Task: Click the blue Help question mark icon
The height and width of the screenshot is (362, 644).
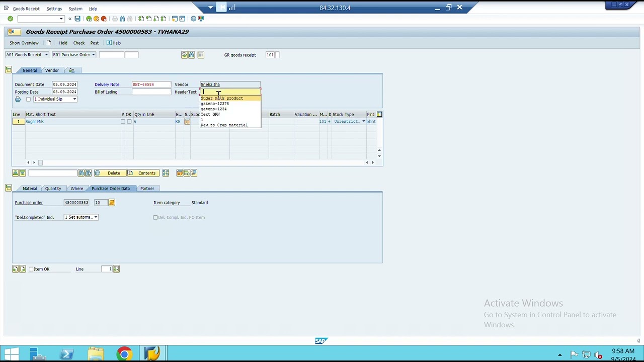Action: (x=193, y=19)
